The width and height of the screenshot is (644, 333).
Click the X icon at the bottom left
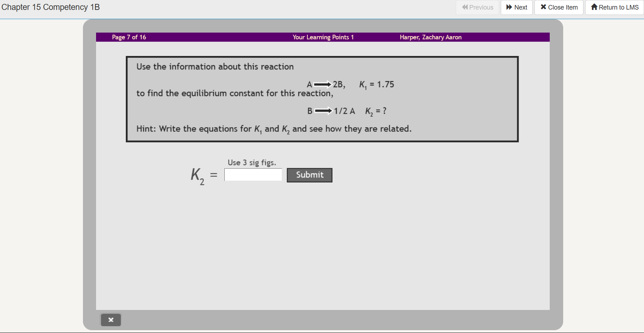(111, 320)
